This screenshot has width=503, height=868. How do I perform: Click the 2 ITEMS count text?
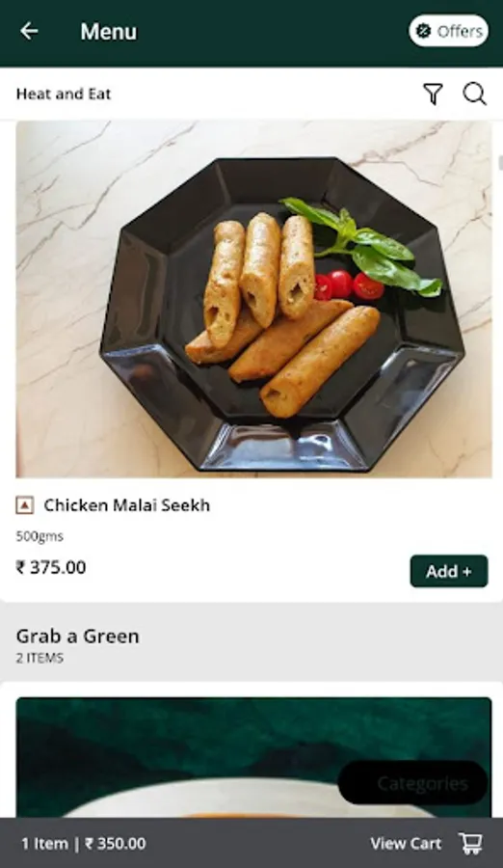[40, 658]
